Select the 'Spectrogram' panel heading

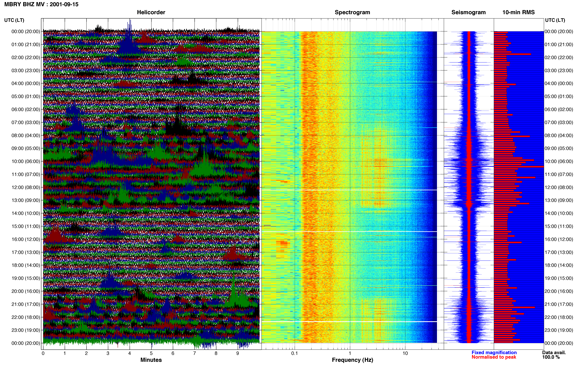point(352,12)
